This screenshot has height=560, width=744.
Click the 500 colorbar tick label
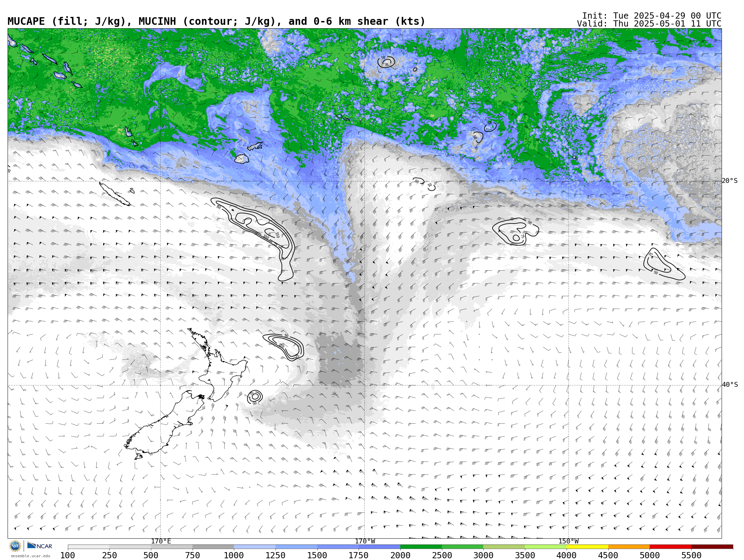coord(151,555)
